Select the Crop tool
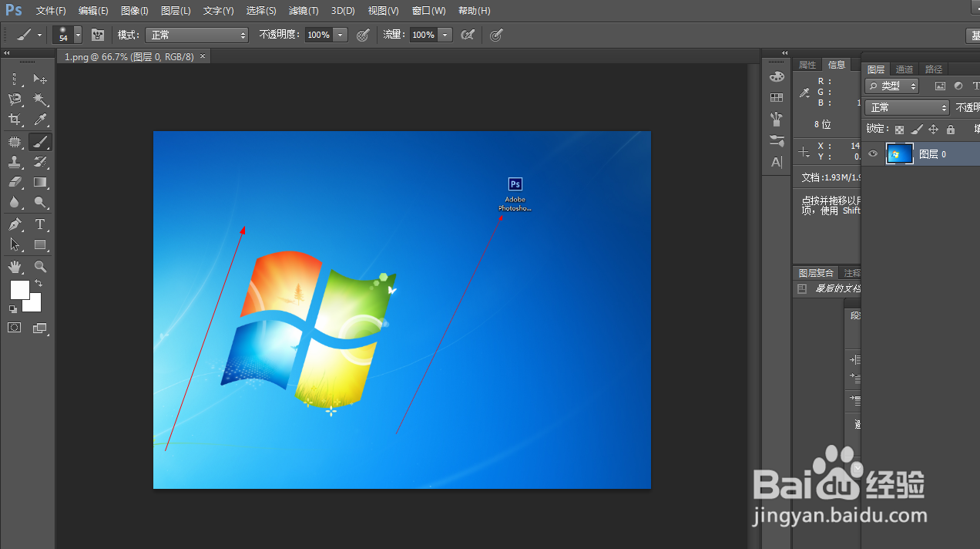980x549 pixels. pos(15,120)
